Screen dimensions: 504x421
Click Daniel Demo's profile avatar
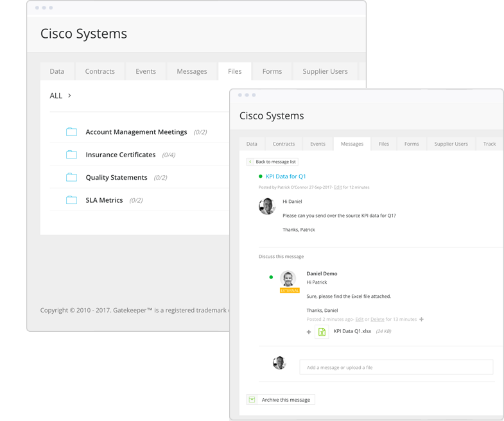click(x=288, y=279)
